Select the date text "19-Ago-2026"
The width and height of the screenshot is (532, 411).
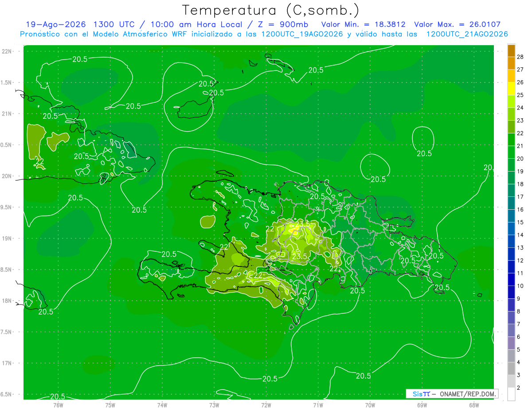click(x=55, y=24)
